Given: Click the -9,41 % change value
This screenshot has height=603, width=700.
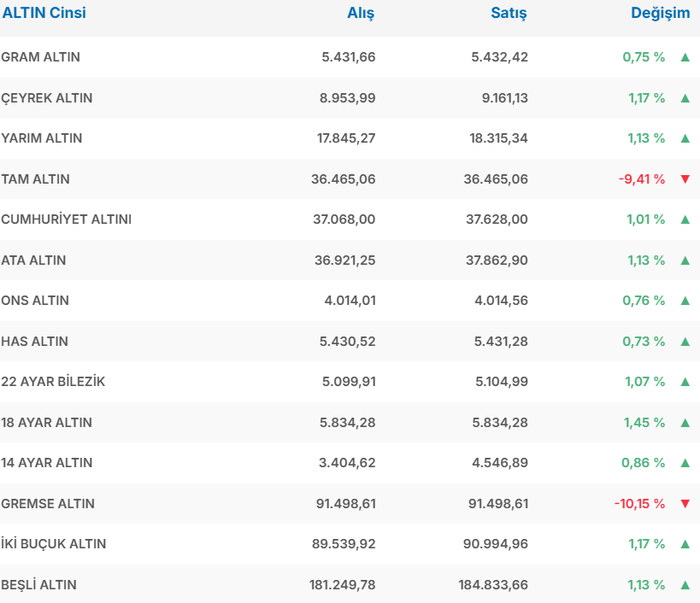Looking at the screenshot, I should 641,179.
